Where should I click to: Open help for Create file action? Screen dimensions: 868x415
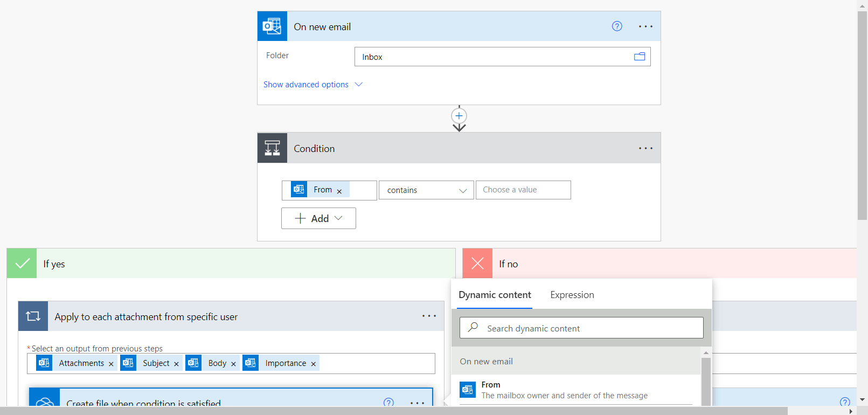coord(388,403)
